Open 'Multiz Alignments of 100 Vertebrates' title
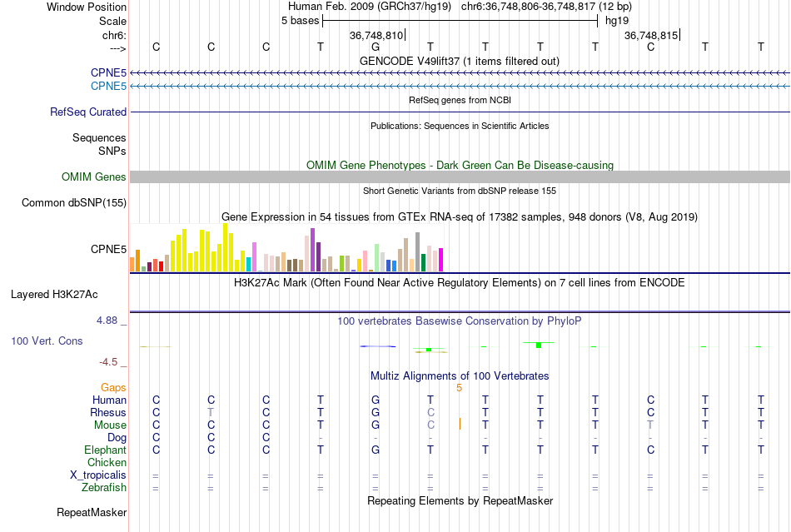This screenshot has width=791, height=532. click(x=460, y=375)
